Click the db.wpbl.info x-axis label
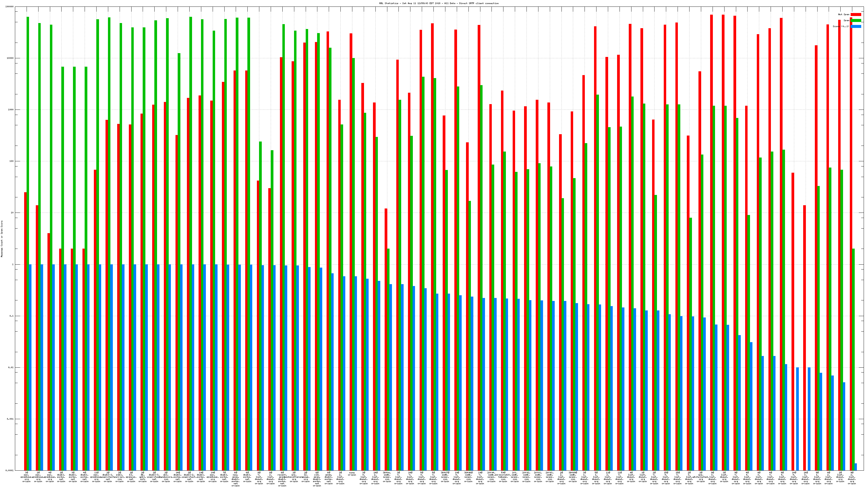Image resolution: width=868 pixels, height=488 pixels. pyautogui.click(x=142, y=477)
